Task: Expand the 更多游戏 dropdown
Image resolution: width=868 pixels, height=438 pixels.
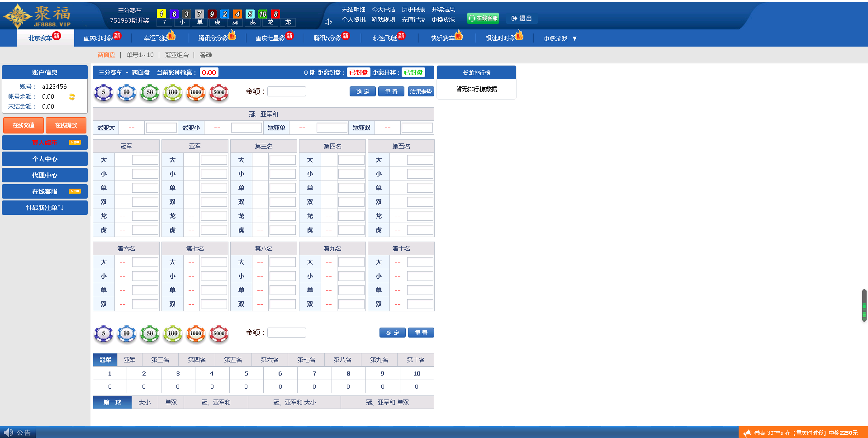Action: [560, 38]
